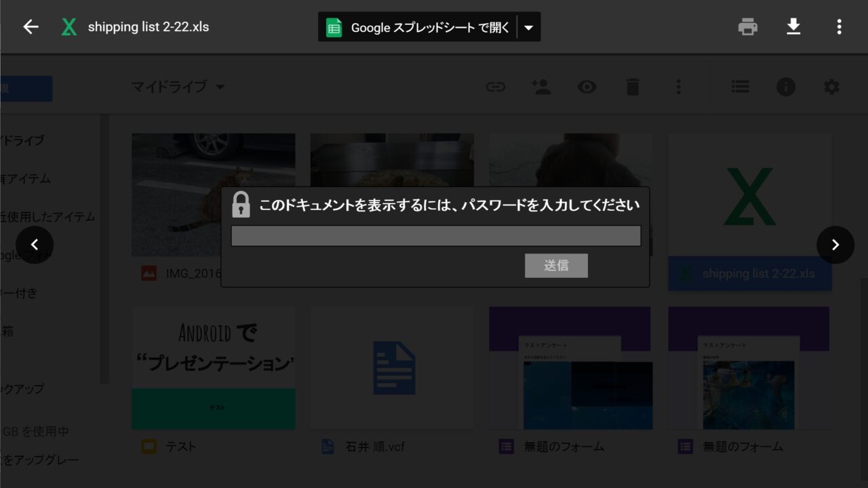Open the settings gear menu
Image resolution: width=868 pixels, height=488 pixels.
(831, 87)
